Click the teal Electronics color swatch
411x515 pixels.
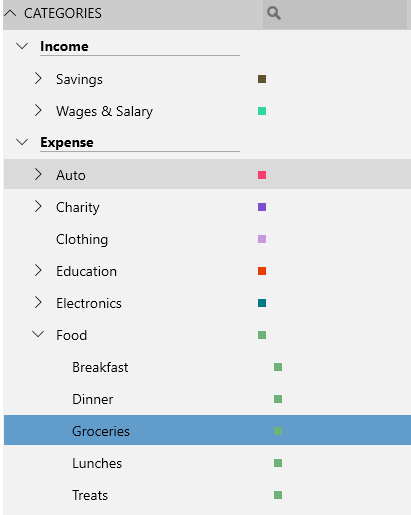262,303
